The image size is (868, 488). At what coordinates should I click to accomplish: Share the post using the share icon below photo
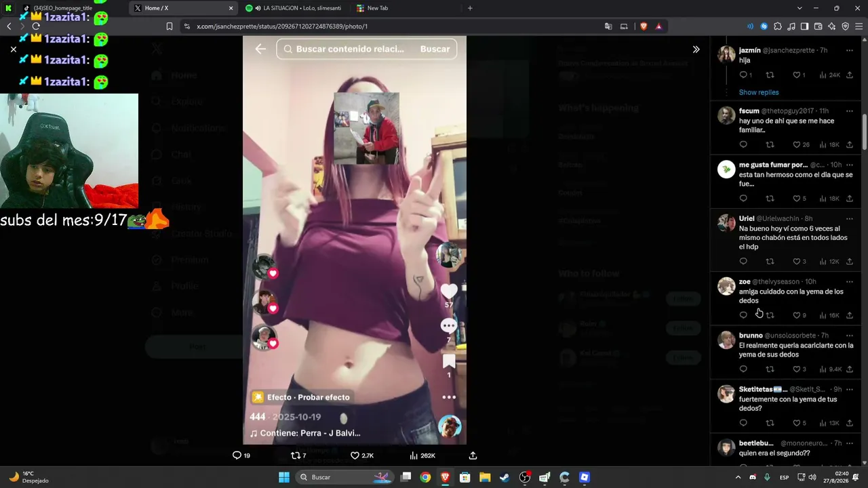(473, 455)
